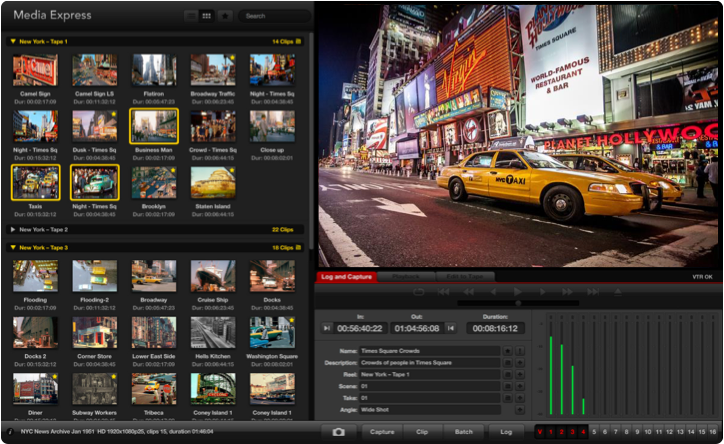Viewport: 724px width, 444px height.
Task: Click the eject tape icon
Action: 617,292
